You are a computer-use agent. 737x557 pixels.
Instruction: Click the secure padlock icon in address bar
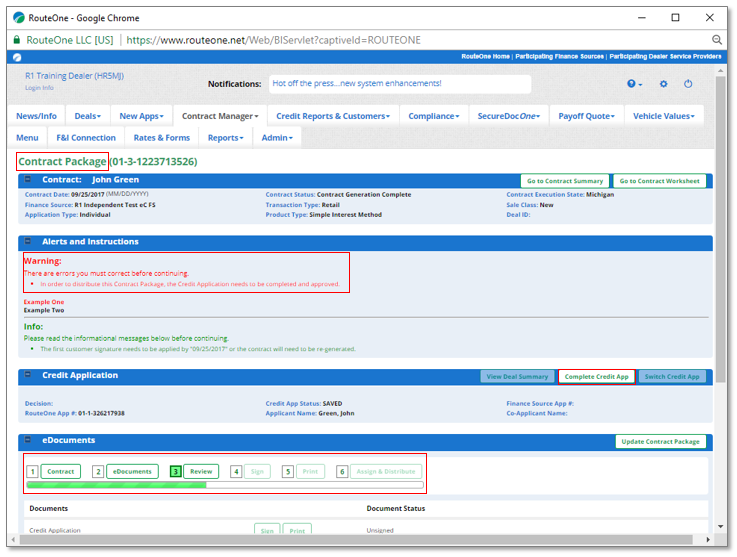(x=17, y=40)
